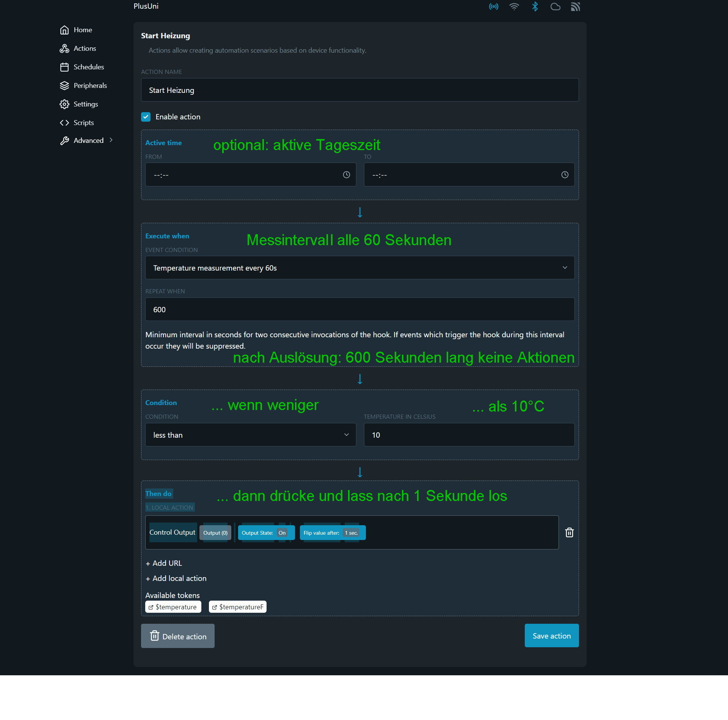Click the Scripts code icon
The image size is (728, 720).
[64, 122]
